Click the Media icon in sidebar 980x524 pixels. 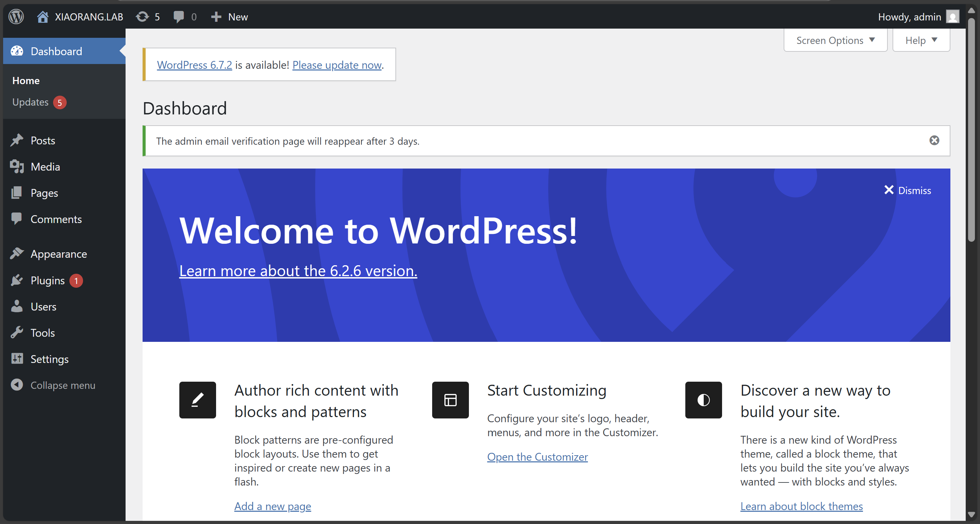point(17,167)
